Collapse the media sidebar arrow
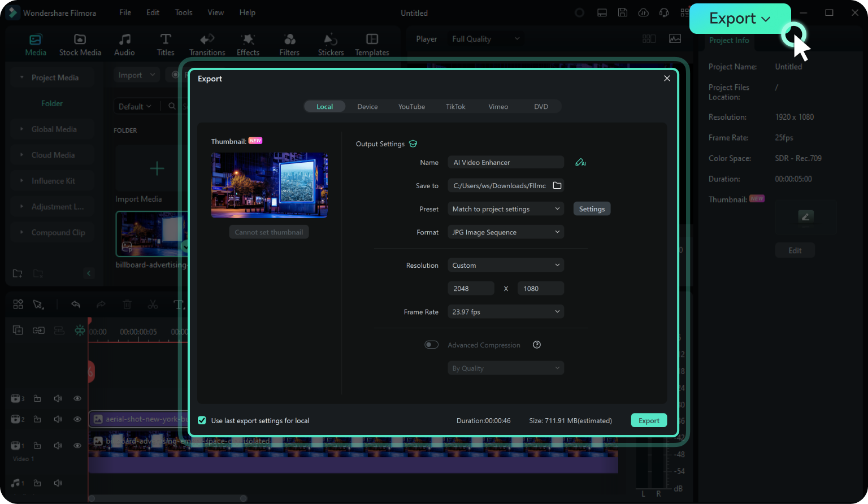This screenshot has height=504, width=868. click(89, 273)
